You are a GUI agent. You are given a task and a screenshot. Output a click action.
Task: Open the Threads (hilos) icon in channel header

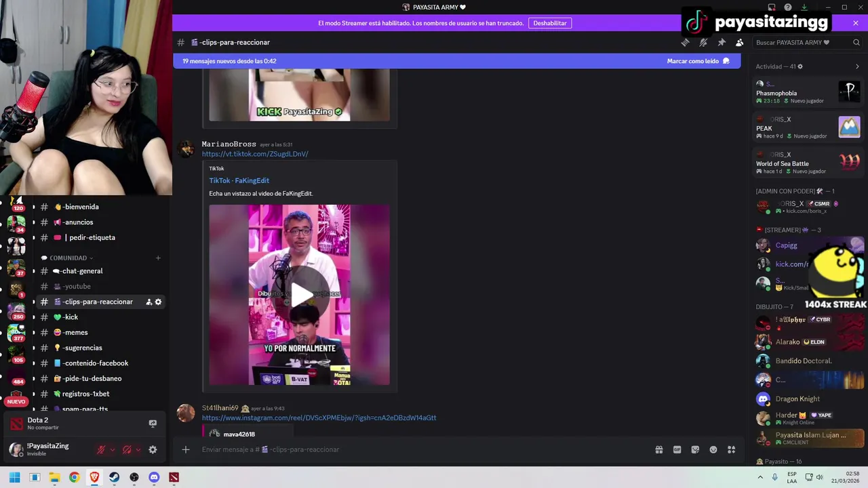[x=685, y=42]
